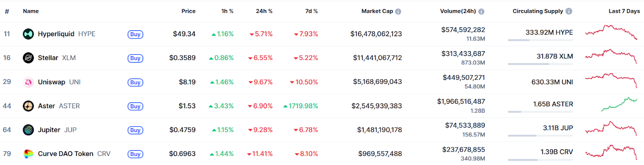Click the Market Cap info icon
644x165 pixels.
point(398,11)
